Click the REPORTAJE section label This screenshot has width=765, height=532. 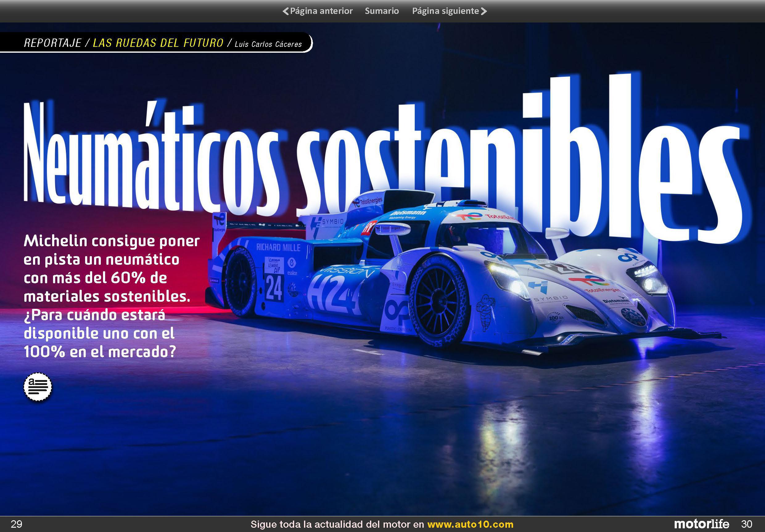53,43
